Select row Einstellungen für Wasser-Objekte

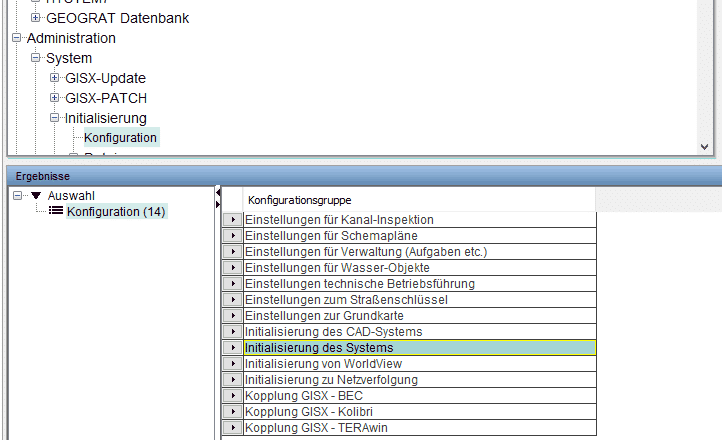point(419,267)
